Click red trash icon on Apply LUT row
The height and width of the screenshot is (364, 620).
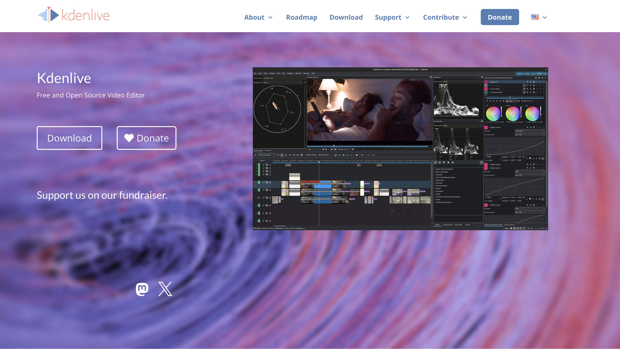[x=544, y=82]
